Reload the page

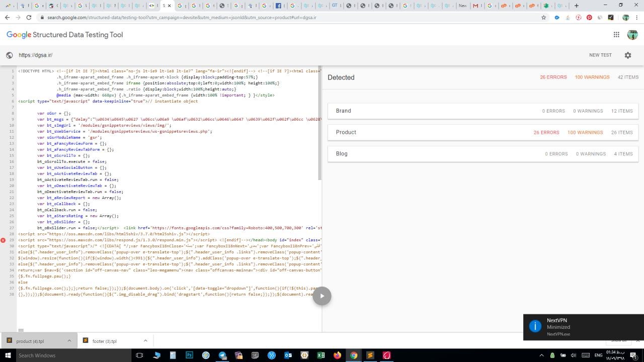(29, 17)
